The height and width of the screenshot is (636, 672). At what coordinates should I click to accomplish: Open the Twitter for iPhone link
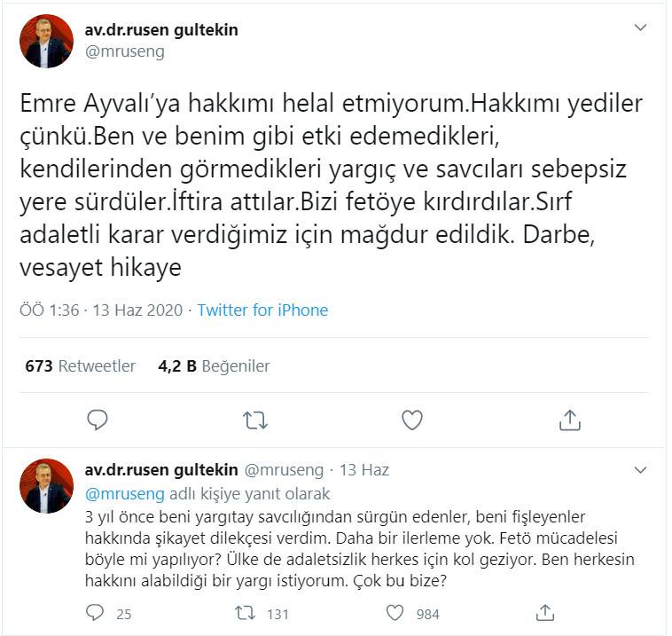tap(262, 310)
